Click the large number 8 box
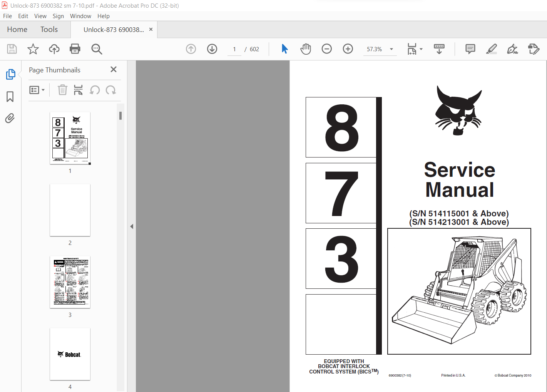The height and width of the screenshot is (392, 547). [341, 127]
